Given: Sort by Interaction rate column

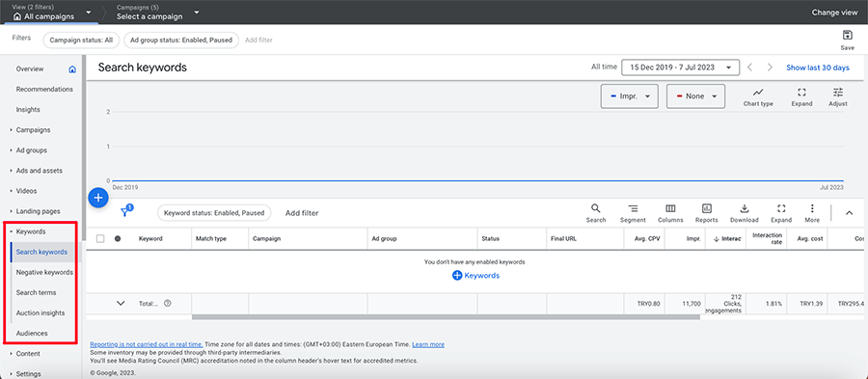Looking at the screenshot, I should tap(768, 239).
